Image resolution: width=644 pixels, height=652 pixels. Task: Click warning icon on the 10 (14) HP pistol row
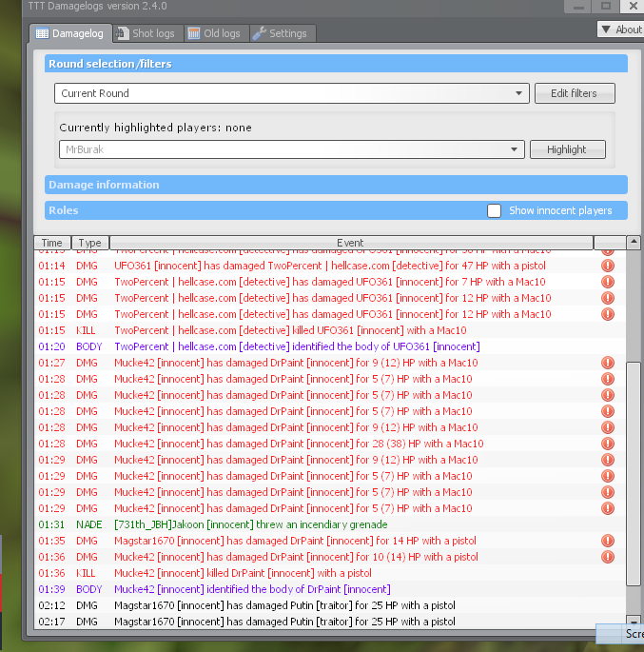[x=608, y=557]
